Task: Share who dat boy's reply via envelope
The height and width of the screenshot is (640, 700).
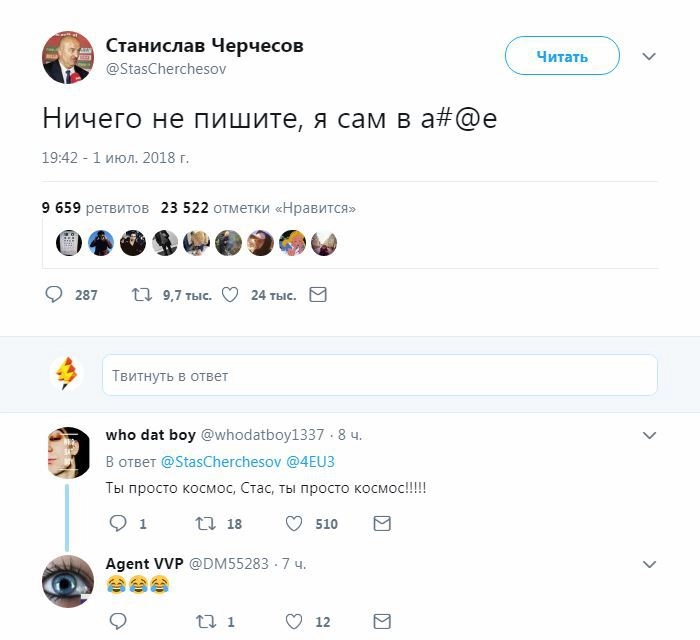Action: (x=382, y=523)
